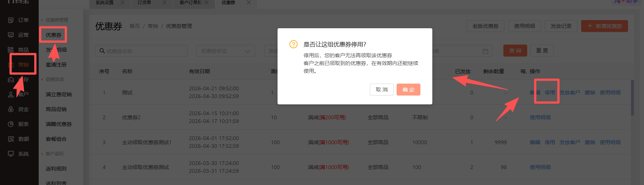
Task: Open the 客户 section in the sidebar
Action: [x=19, y=94]
